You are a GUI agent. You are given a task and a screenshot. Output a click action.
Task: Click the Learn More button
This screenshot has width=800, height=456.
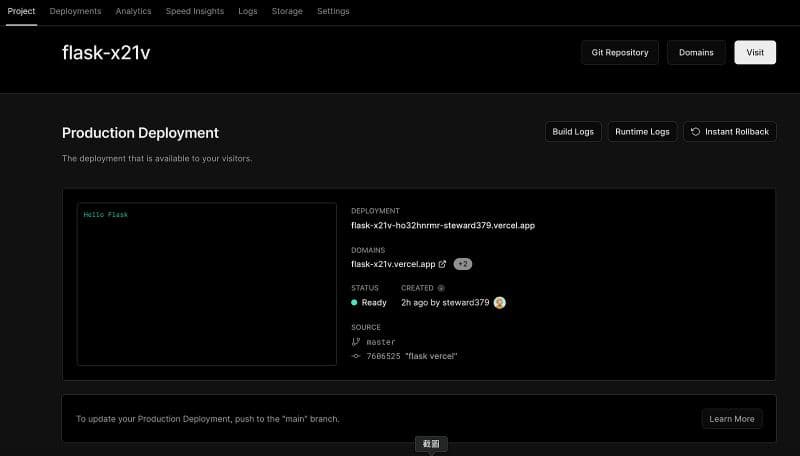731,419
